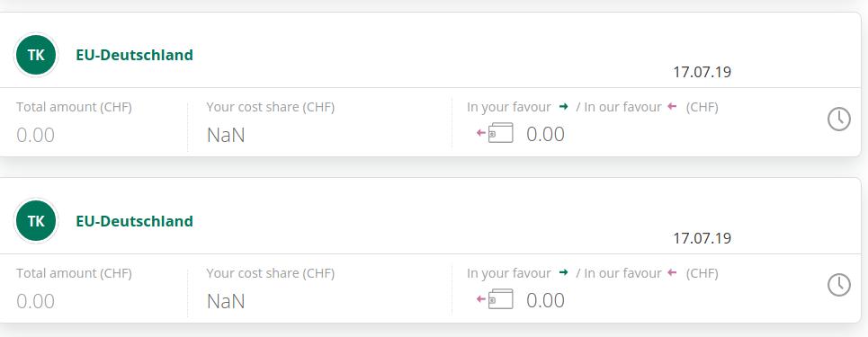Click Total amount 0.00 in first card
868x337 pixels.
coord(35,135)
